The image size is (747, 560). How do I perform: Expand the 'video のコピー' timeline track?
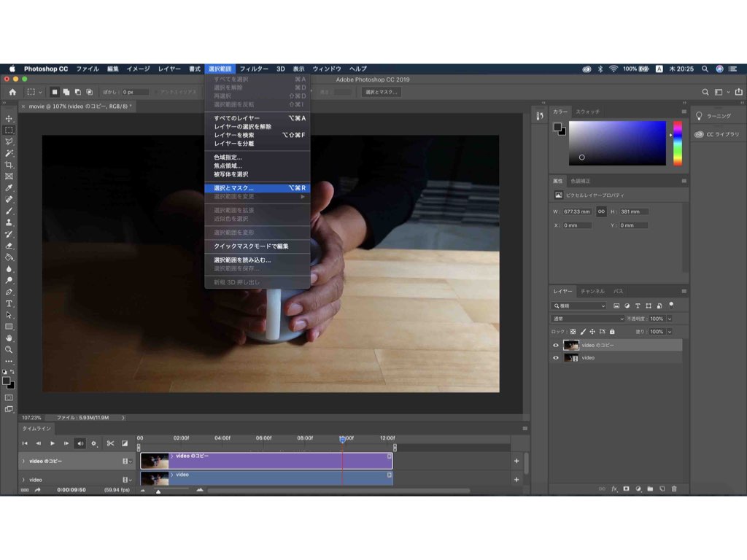(23, 461)
